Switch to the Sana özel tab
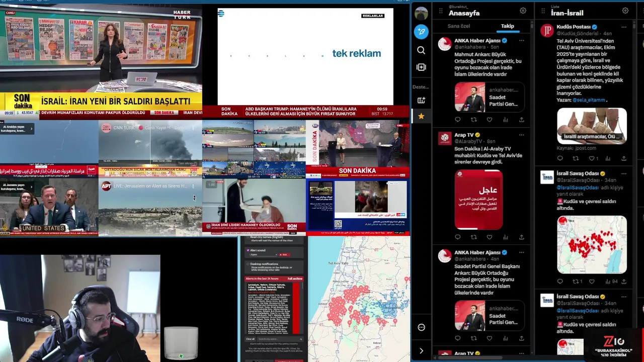The width and height of the screenshot is (644, 362). point(458,26)
